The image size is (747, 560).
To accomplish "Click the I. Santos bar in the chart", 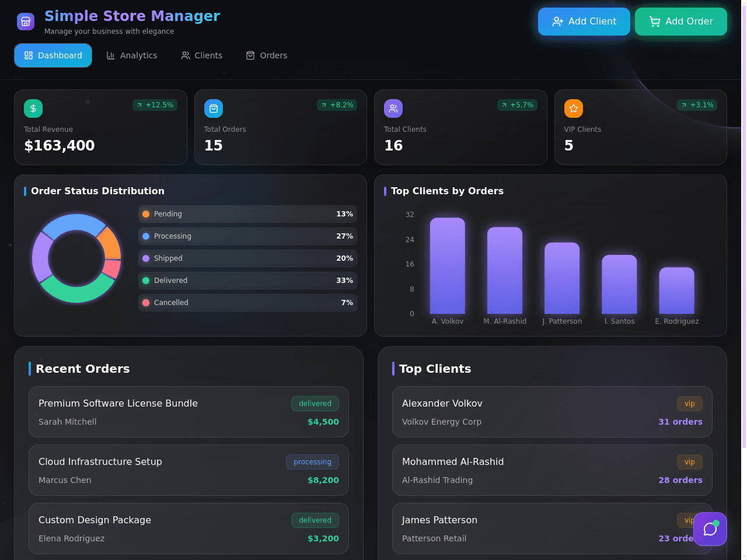I will click(x=619, y=285).
